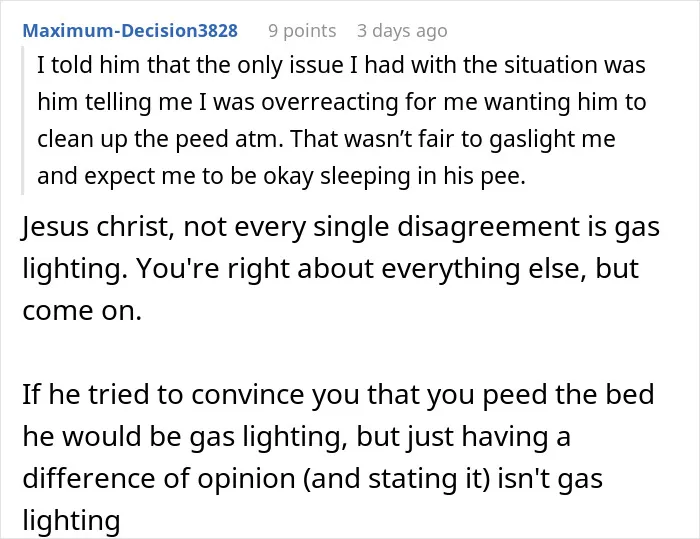Click the line 'lighting. You're right about everything'
This screenshot has width=700, height=539.
(x=331, y=269)
